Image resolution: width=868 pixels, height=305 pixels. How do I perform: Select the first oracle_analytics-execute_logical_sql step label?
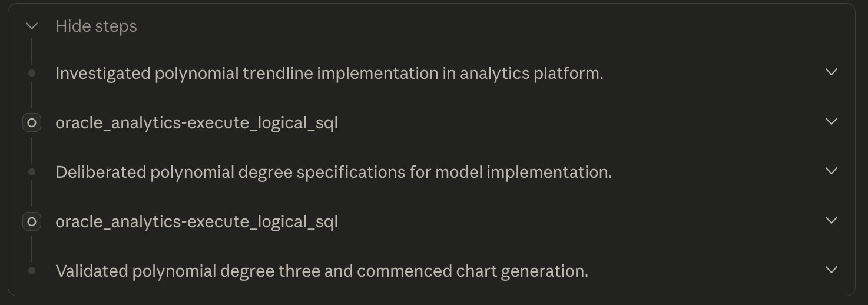pyautogui.click(x=196, y=123)
